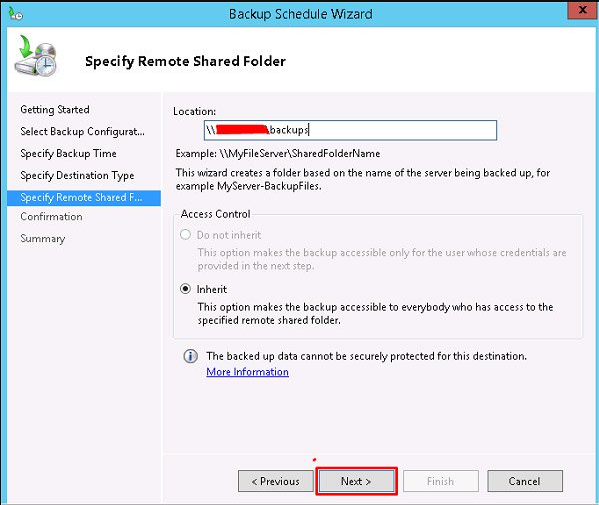Click the disabled Finish button
The width and height of the screenshot is (599, 505).
441,481
